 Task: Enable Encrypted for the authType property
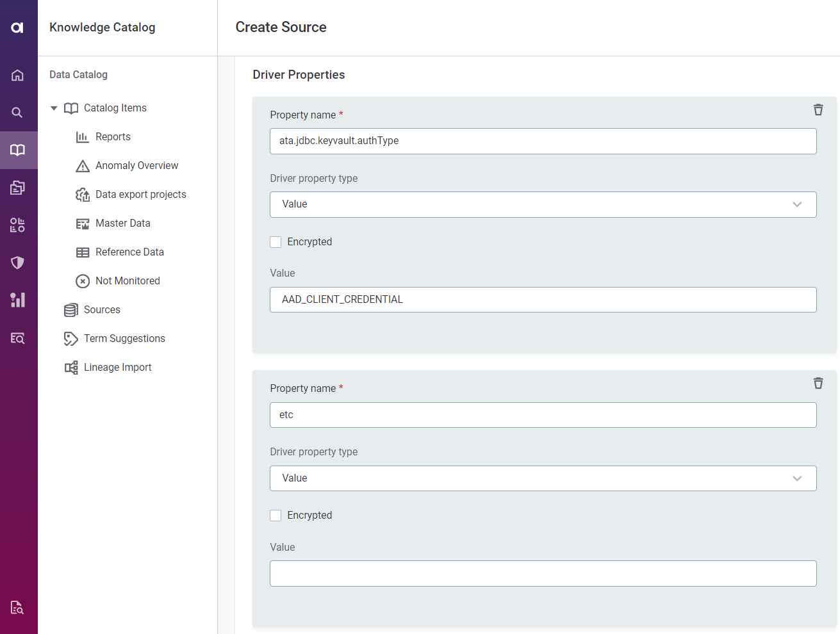[x=276, y=242]
